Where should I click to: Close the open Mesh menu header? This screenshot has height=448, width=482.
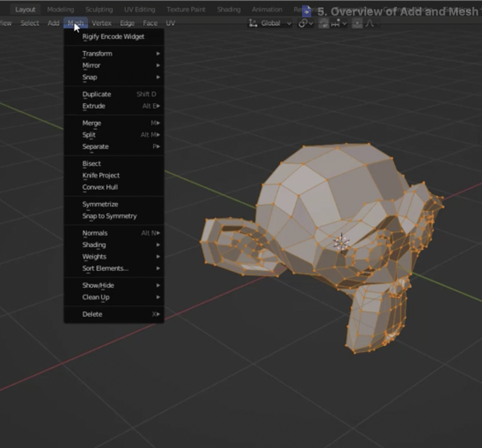point(76,23)
